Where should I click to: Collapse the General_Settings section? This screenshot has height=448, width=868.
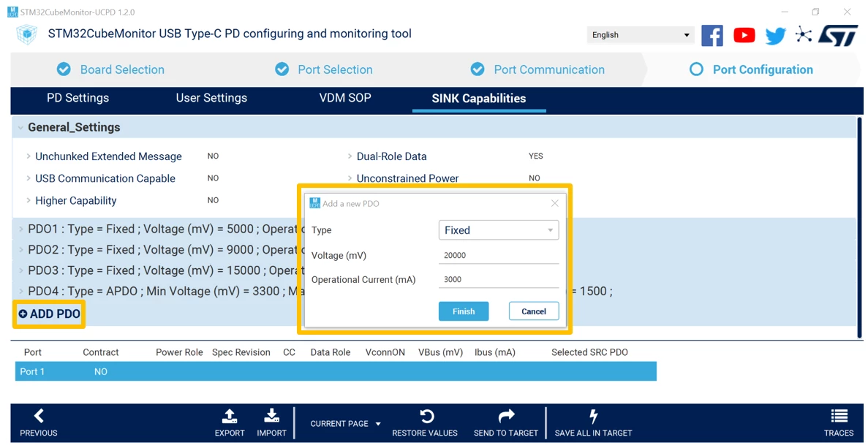click(20, 127)
